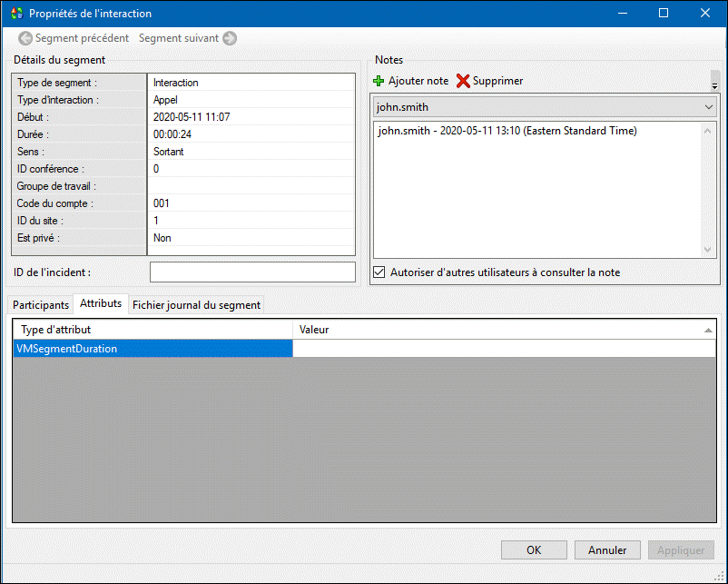Click the ID de l'incident input field
Viewport: 728px width, 584px height.
(252, 272)
